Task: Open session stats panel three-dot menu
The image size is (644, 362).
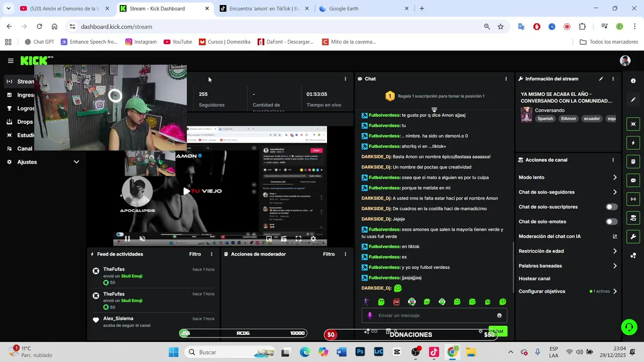Action: click(x=345, y=79)
